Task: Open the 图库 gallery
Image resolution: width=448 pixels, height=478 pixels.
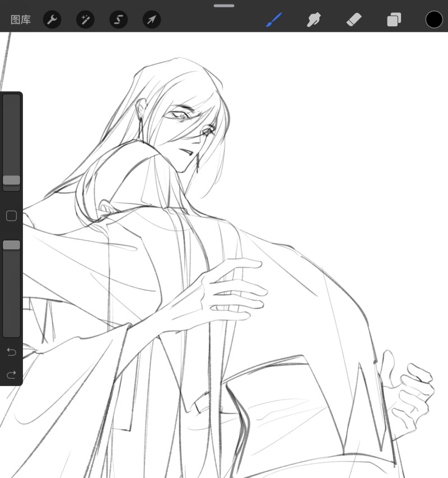Action: click(x=21, y=20)
